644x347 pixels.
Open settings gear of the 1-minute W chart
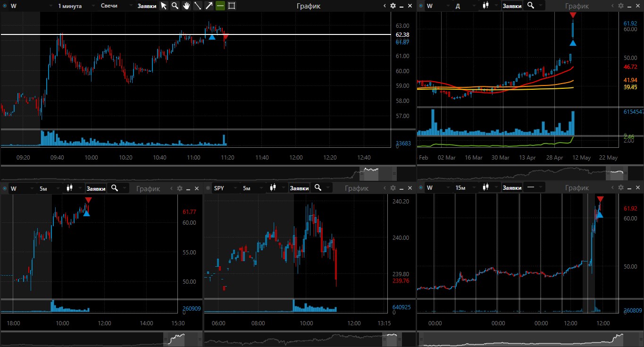point(393,6)
